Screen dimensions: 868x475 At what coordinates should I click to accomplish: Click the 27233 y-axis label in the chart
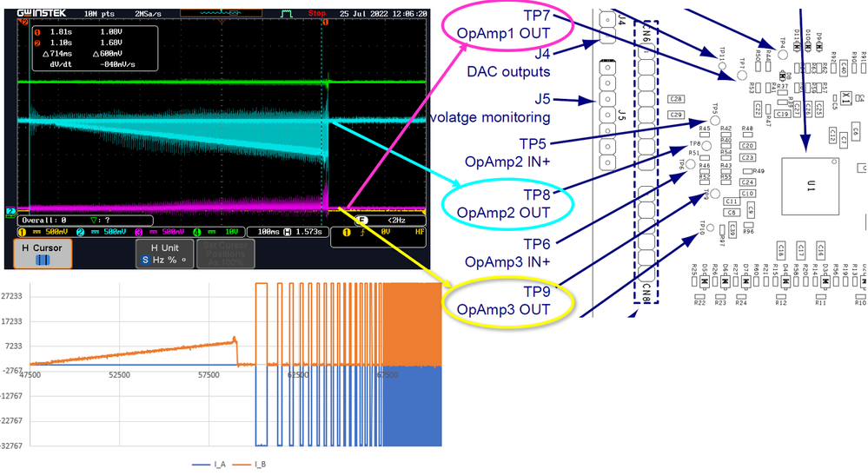click(12, 296)
